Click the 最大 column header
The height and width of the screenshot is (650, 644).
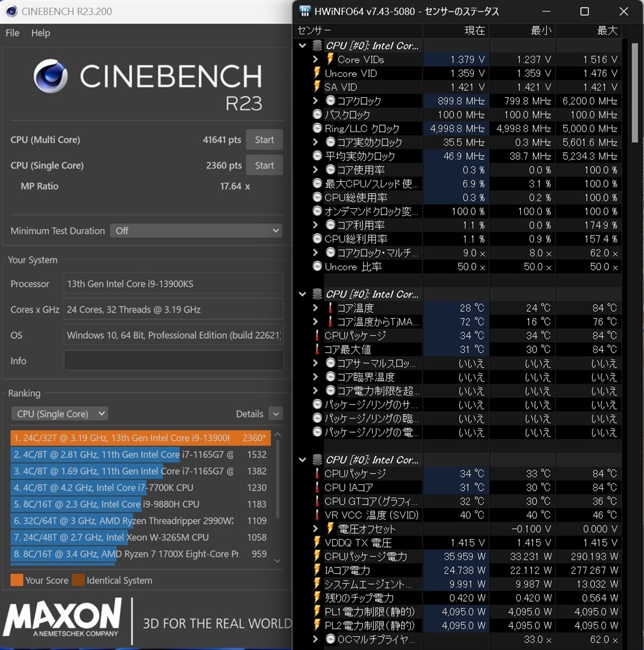pyautogui.click(x=589, y=30)
